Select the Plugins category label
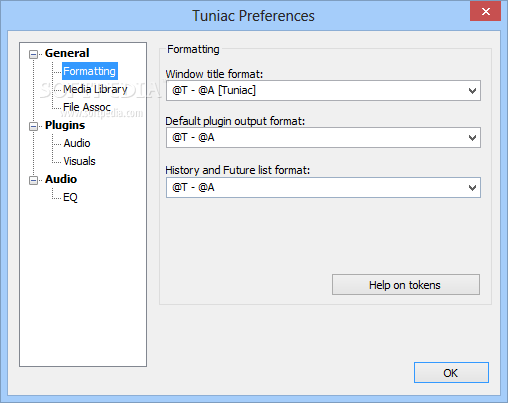The width and height of the screenshot is (508, 403). tap(65, 125)
